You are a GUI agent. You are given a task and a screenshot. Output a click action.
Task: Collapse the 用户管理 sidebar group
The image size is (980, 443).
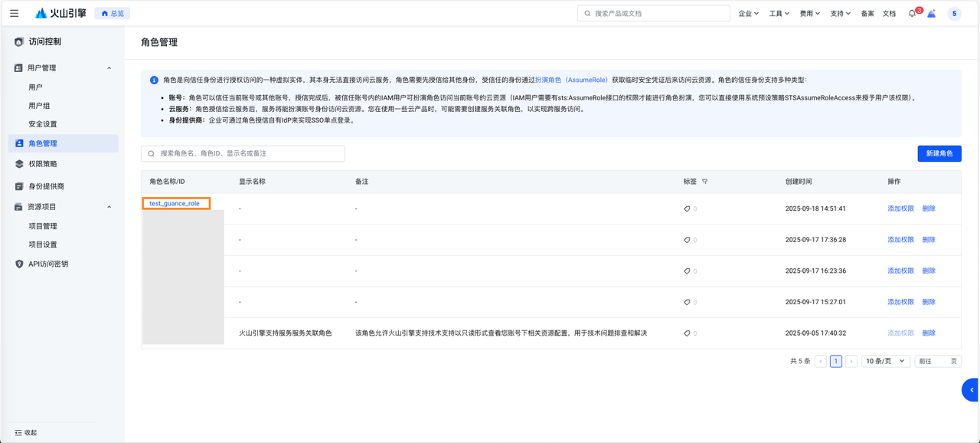pyautogui.click(x=64, y=67)
